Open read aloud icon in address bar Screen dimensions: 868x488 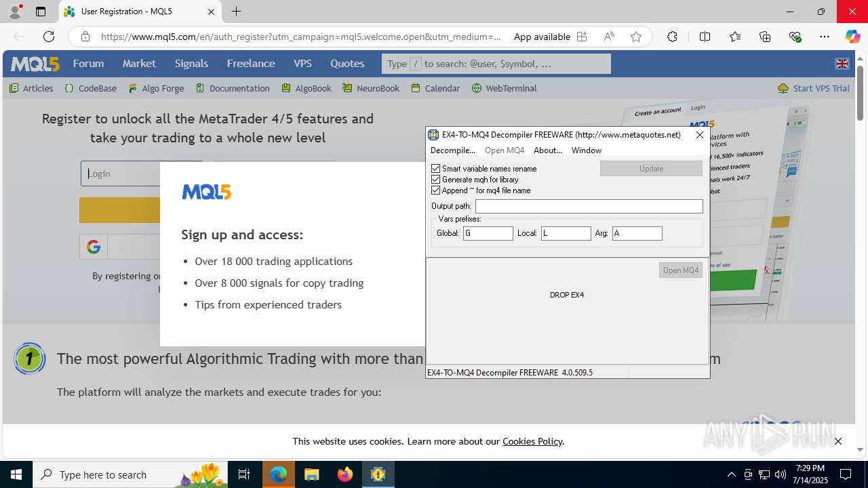[x=609, y=37]
